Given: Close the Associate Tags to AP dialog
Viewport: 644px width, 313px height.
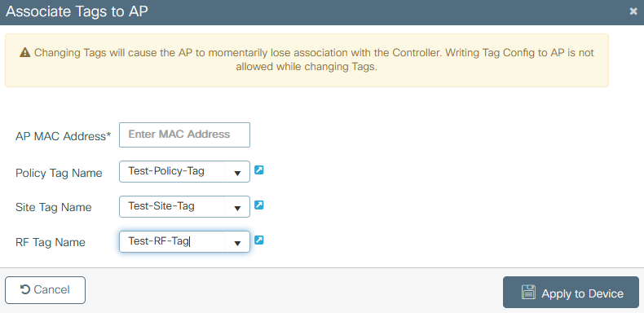Looking at the screenshot, I should pos(633,11).
